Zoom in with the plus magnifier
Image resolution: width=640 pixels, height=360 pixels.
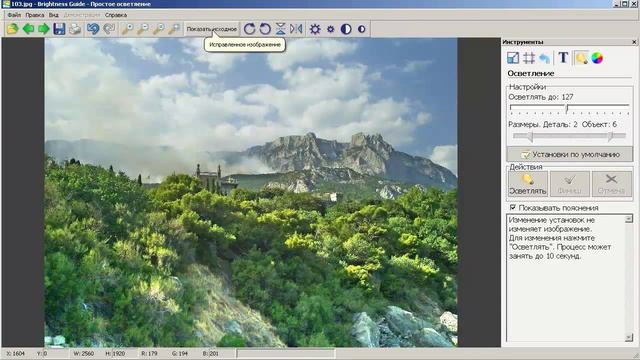click(x=127, y=29)
